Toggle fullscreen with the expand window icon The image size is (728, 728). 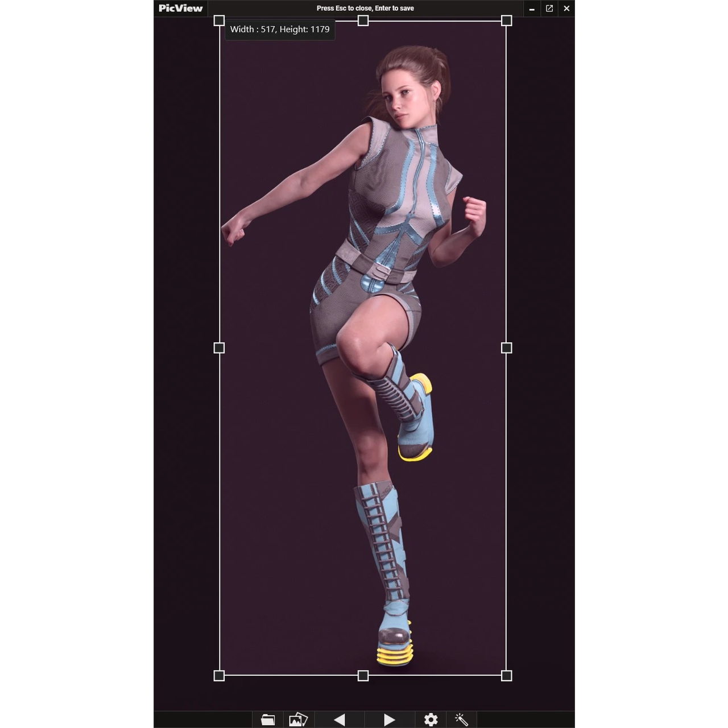pyautogui.click(x=549, y=8)
